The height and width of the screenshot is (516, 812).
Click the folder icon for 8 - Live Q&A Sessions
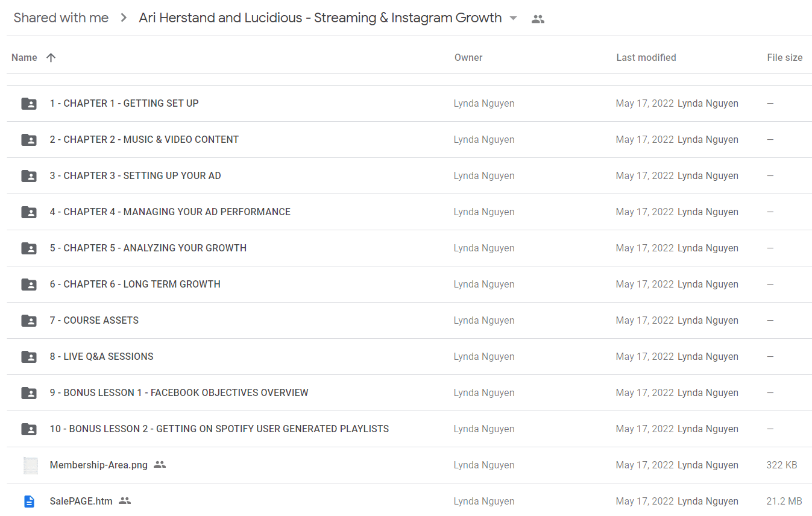tap(29, 357)
